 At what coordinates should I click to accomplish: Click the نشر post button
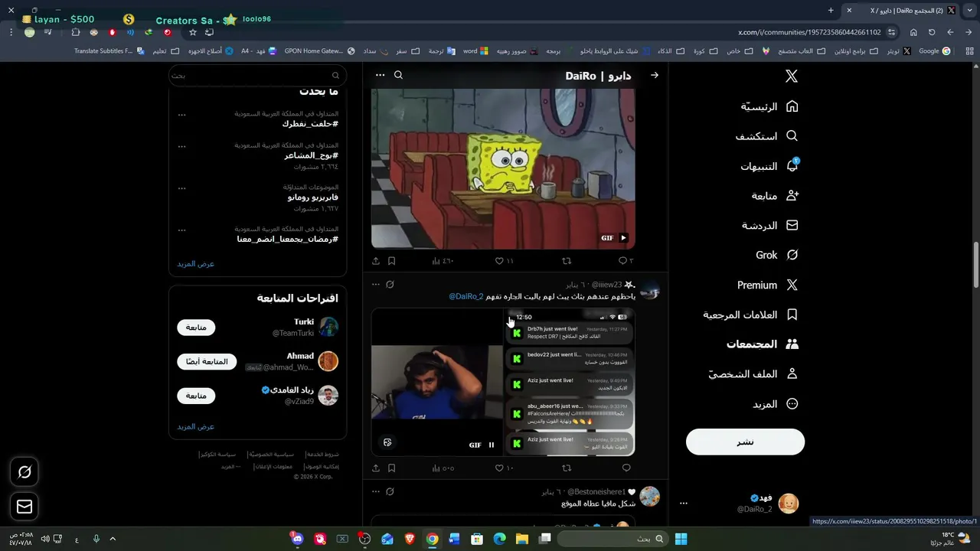point(745,442)
